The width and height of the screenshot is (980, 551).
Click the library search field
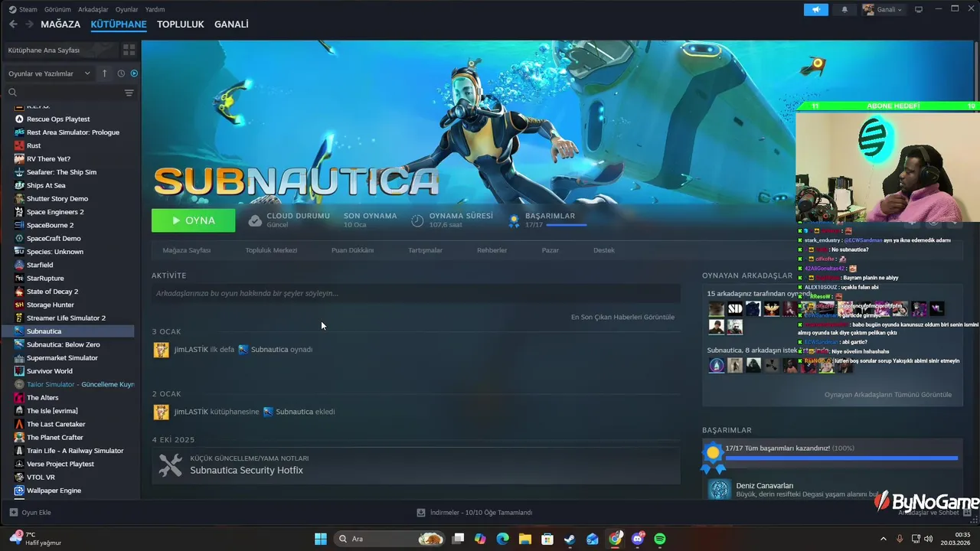pyautogui.click(x=63, y=93)
